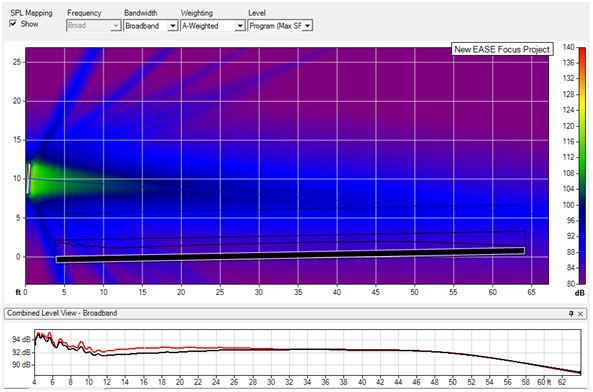Image resolution: width=593 pixels, height=392 pixels.
Task: Toggle the SPL Mapping Show checkbox
Action: pyautogui.click(x=13, y=24)
